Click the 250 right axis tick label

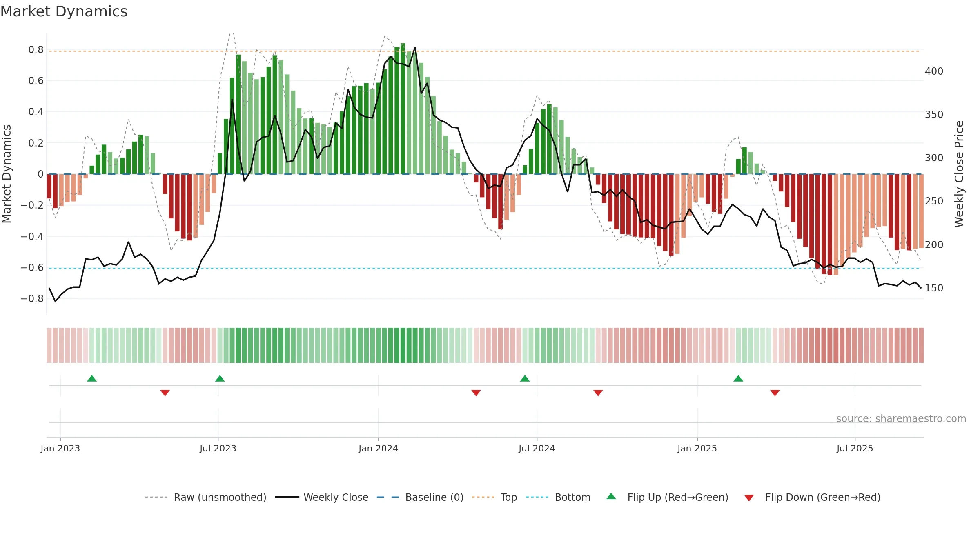click(934, 201)
